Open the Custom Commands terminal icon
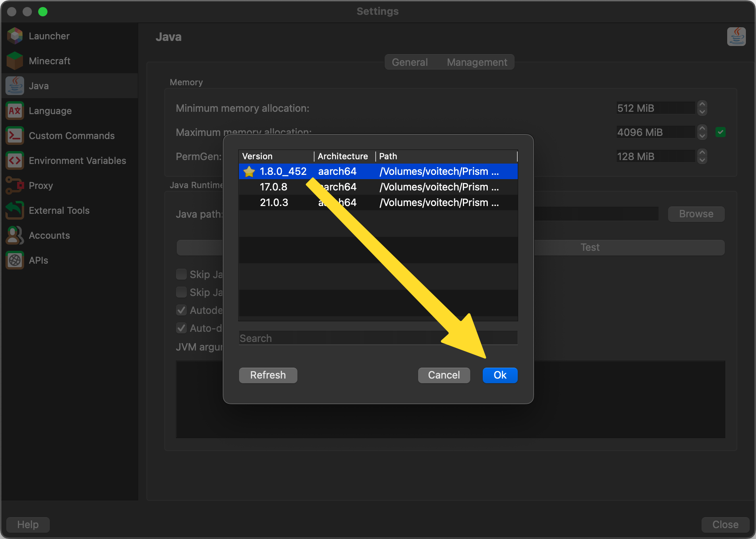Viewport: 756px width, 539px height. (x=15, y=136)
